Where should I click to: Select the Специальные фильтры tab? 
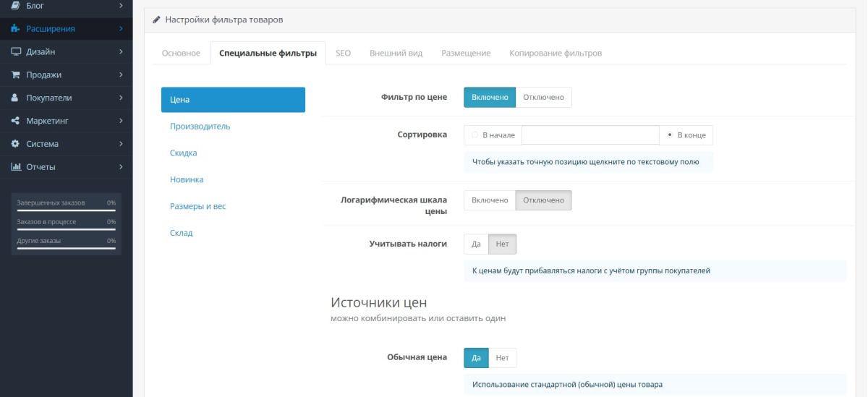pos(268,54)
